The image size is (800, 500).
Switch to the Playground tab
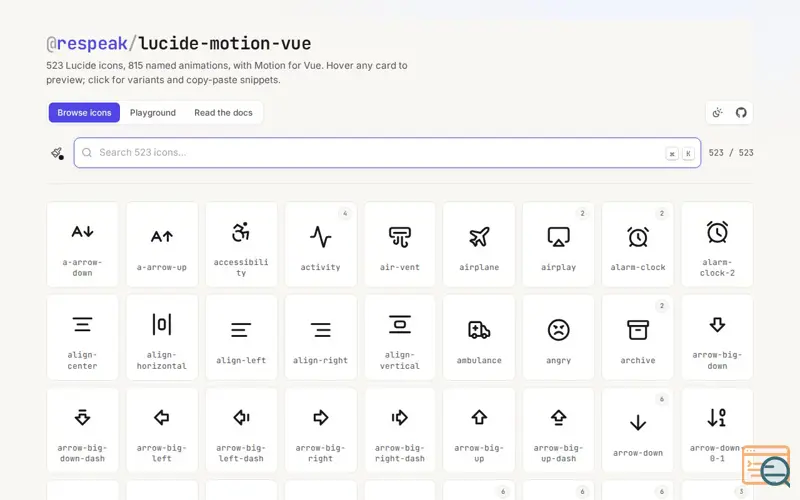pos(153,113)
